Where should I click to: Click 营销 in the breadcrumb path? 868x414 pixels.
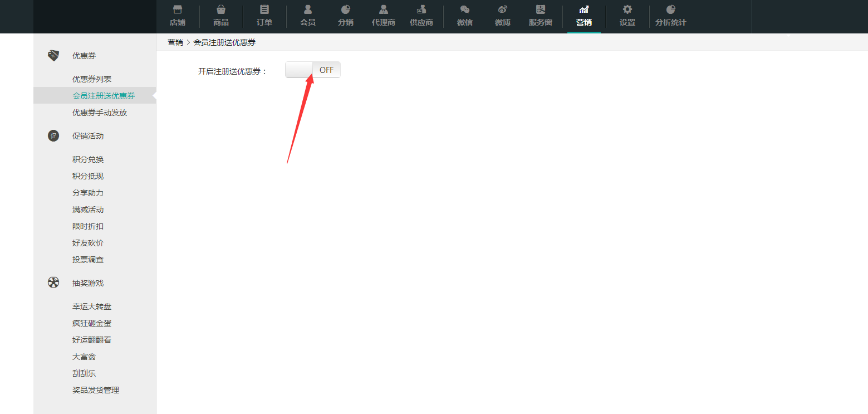pyautogui.click(x=175, y=42)
